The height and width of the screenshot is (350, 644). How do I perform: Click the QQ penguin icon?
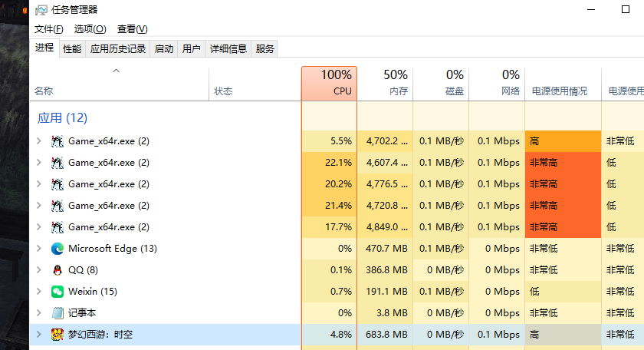coord(58,270)
